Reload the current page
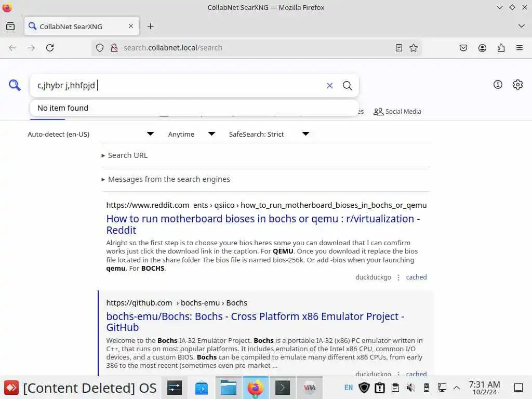 [x=50, y=48]
